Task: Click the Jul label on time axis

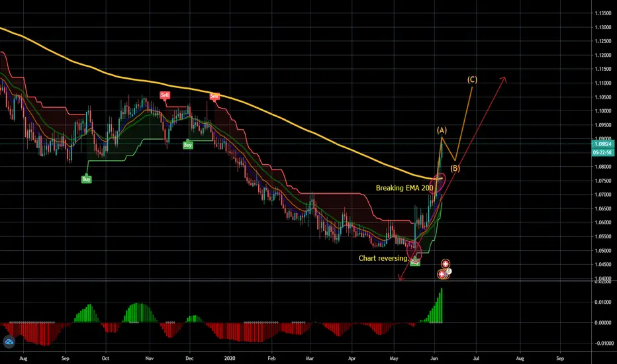Action: point(476,359)
